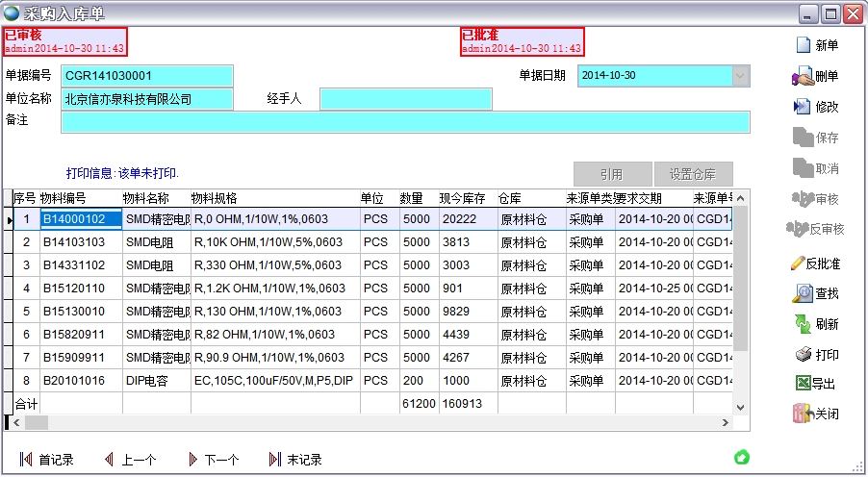Click the application globe icon in title bar
Viewport: 868px width, 477px height.
point(12,13)
